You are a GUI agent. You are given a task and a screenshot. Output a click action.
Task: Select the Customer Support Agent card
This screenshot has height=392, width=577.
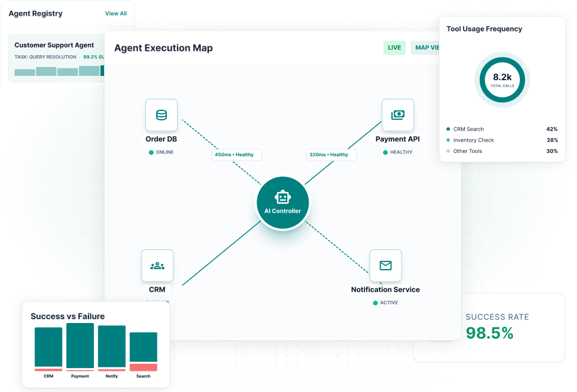click(56, 58)
